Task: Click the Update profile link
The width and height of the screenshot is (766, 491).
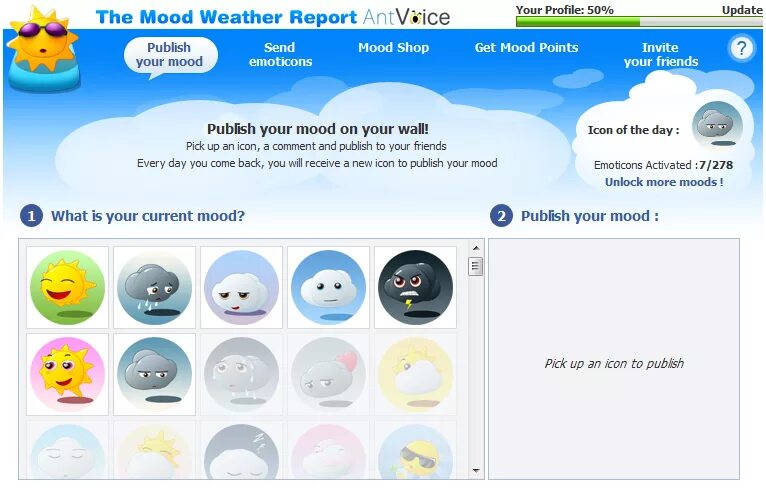Action: click(x=742, y=10)
